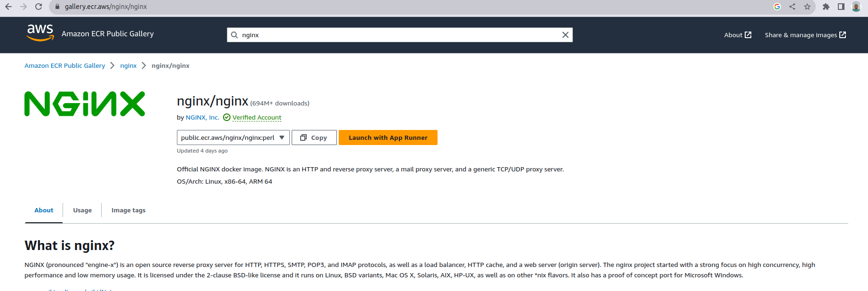
Task: Click the magnifier search icon
Action: (234, 35)
